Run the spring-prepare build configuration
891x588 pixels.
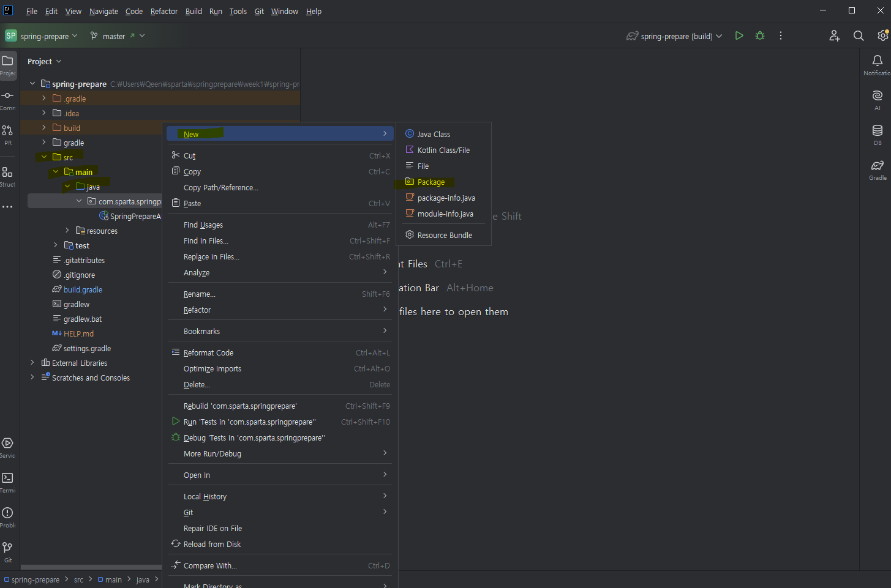[x=739, y=36]
